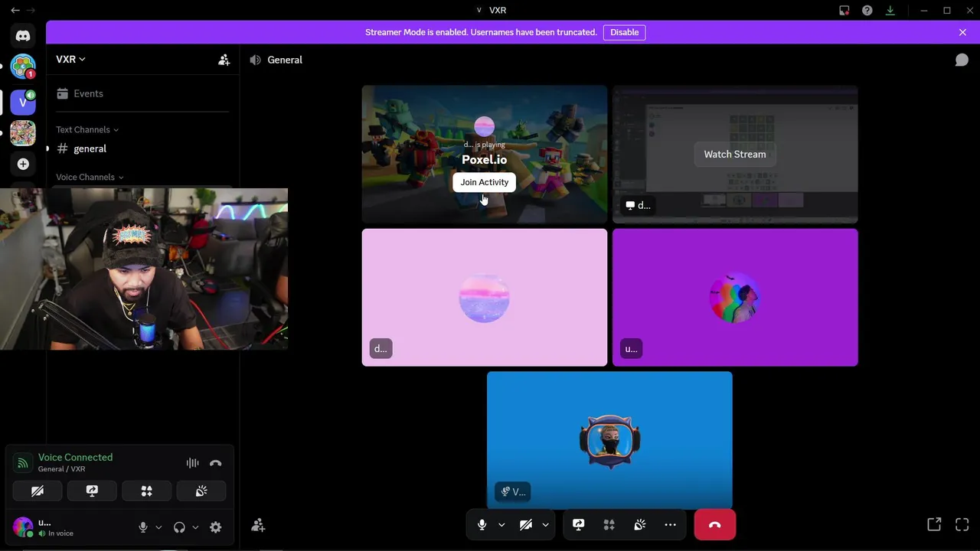Click the Poxel.io activity title
Image resolution: width=980 pixels, height=551 pixels.
click(x=484, y=159)
